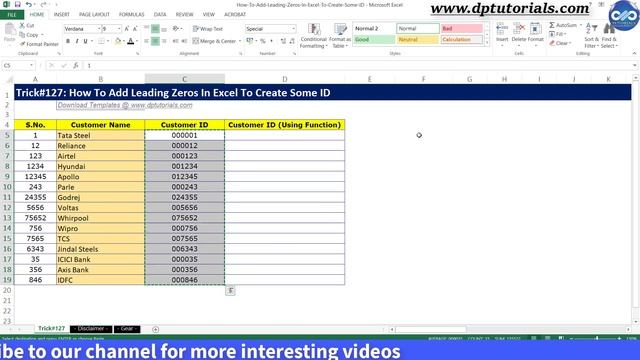Switch to the DATA ribbon tab

[160, 15]
